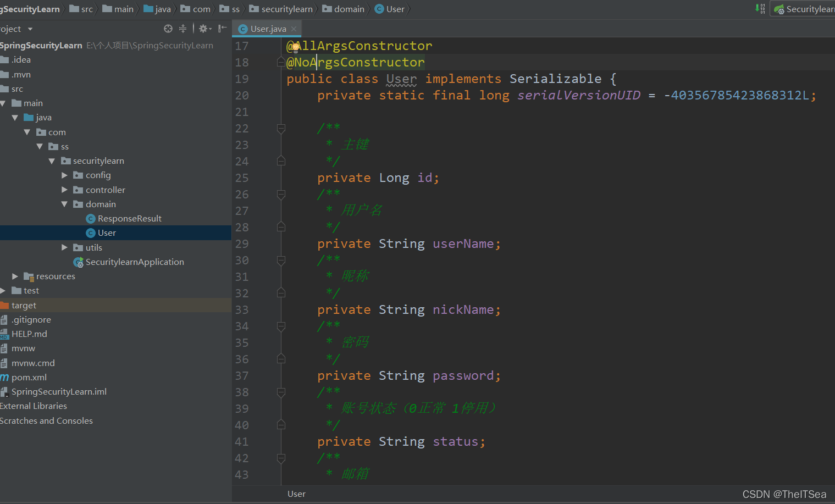Viewport: 835px width, 504px height.
Task: Open the Securitylearn run configuration dropdown
Action: (x=804, y=9)
